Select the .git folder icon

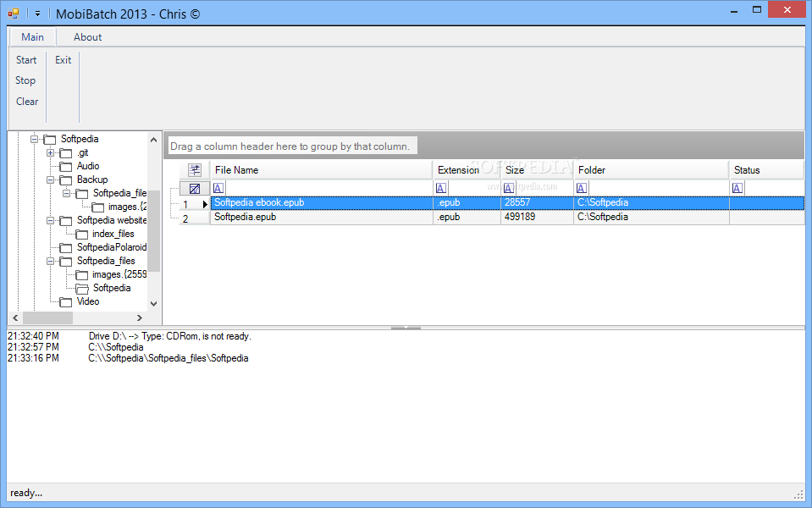point(66,153)
